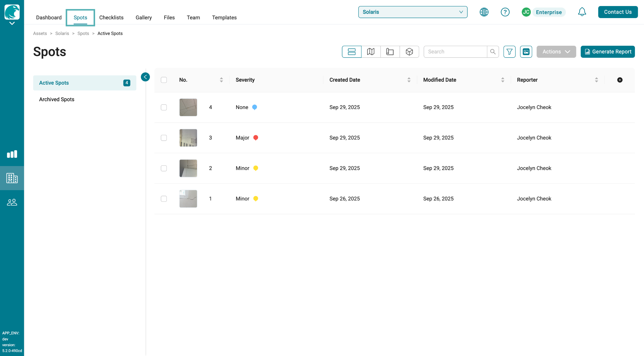Check the box for spot number 3
This screenshot has width=644, height=356.
click(164, 138)
